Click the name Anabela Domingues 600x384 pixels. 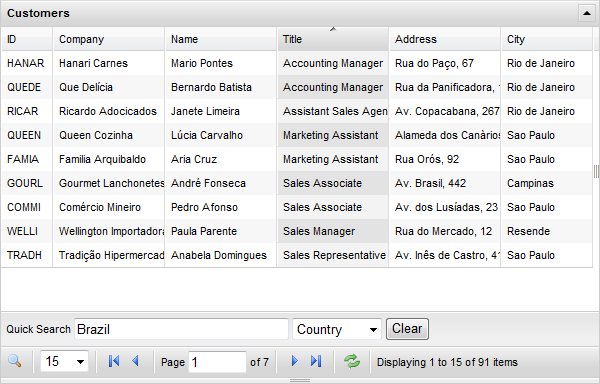click(219, 255)
